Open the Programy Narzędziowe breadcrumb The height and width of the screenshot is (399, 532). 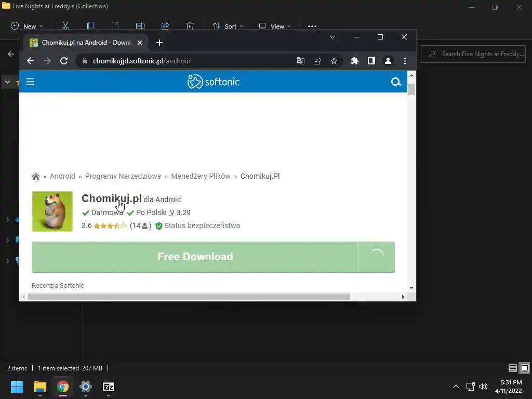[x=123, y=177]
